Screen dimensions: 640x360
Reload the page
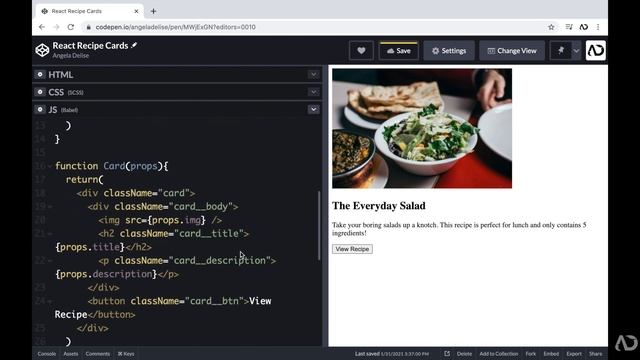(x=71, y=27)
